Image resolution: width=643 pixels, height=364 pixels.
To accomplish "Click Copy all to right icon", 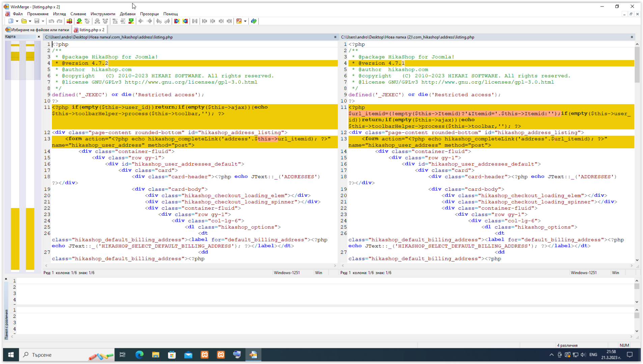I will 177,21.
